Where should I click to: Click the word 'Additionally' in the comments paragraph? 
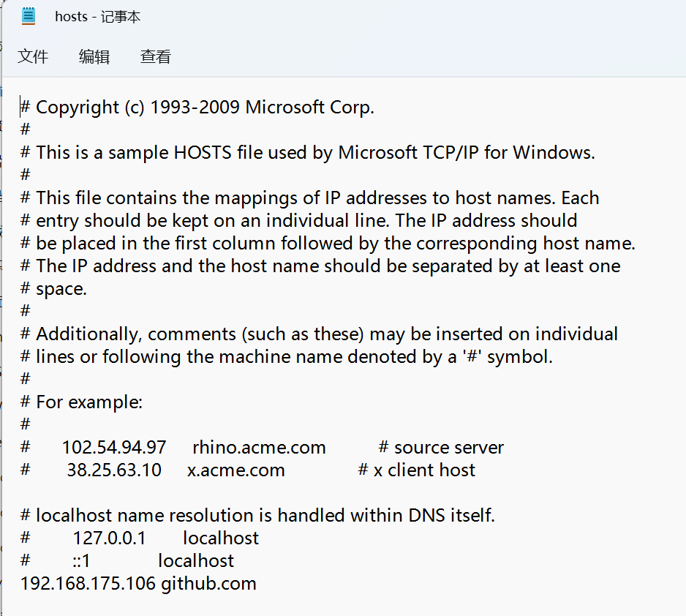88,334
